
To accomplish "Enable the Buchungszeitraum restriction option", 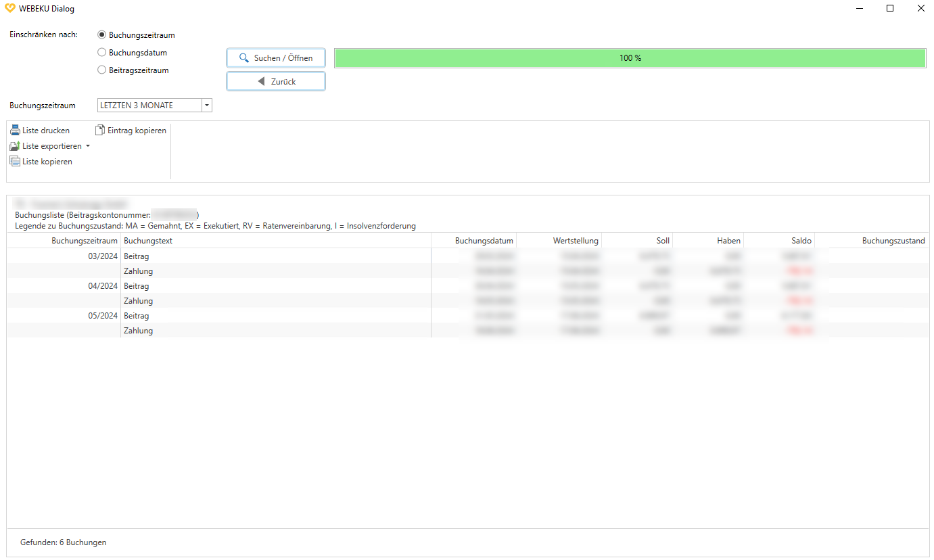I will [101, 34].
